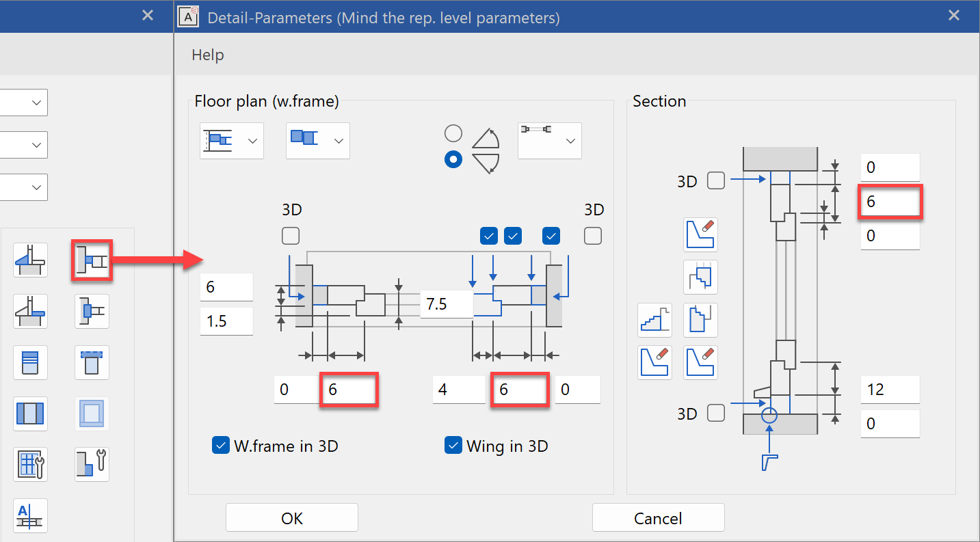980x542 pixels.
Task: Open the sloped outer window sill icon
Action: pyautogui.click(x=30, y=260)
